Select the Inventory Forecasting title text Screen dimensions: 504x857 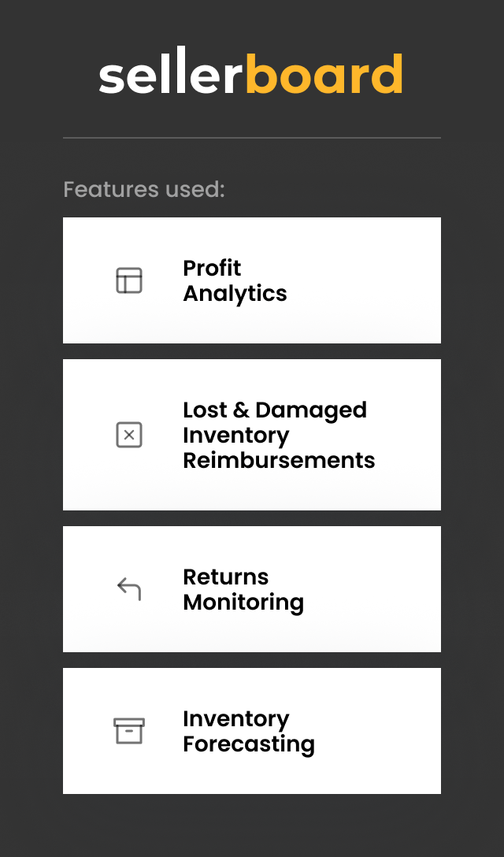[248, 731]
